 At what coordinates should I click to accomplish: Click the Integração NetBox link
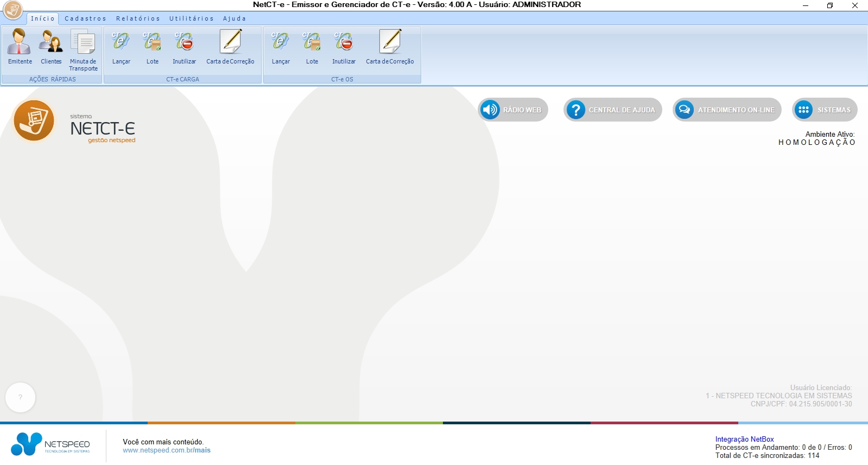point(744,439)
